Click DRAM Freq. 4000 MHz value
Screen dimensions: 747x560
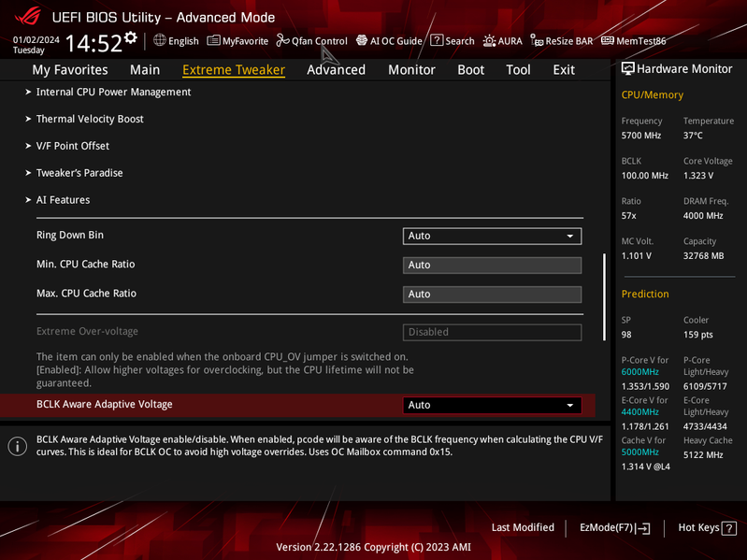703,216
